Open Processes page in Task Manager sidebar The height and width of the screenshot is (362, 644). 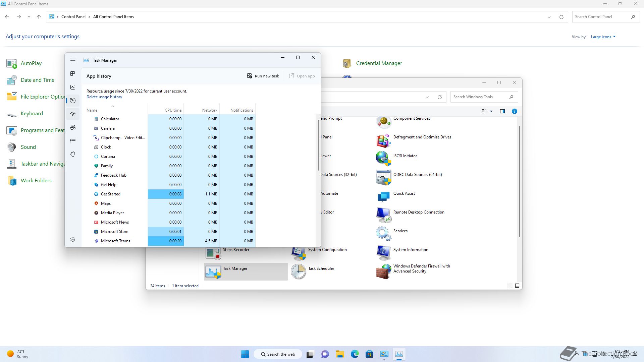73,74
